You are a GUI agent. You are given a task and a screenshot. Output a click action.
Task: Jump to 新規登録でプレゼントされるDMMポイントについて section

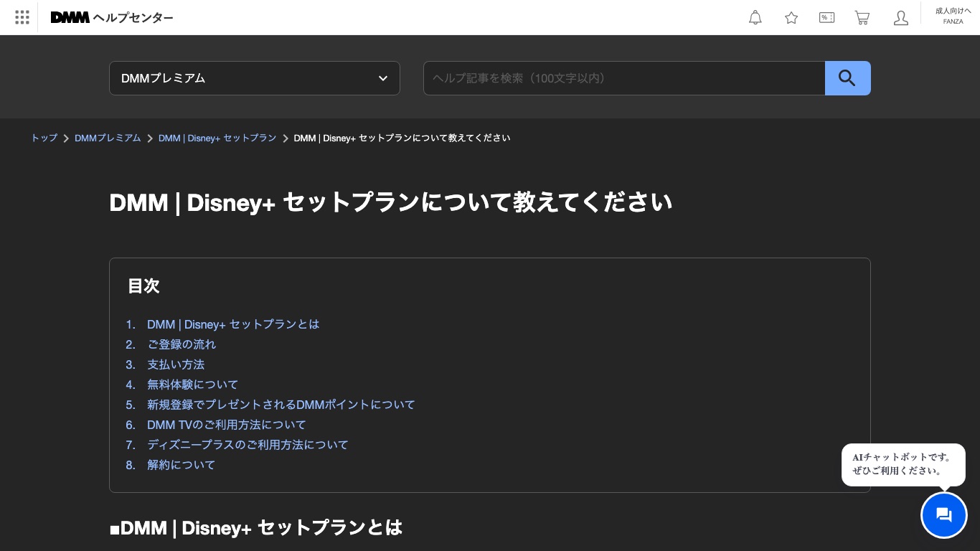coord(281,405)
